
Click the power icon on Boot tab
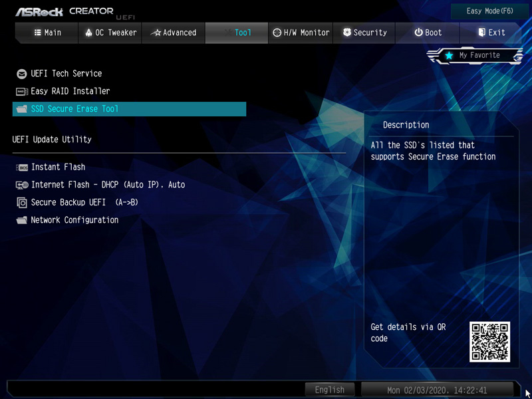pos(418,33)
